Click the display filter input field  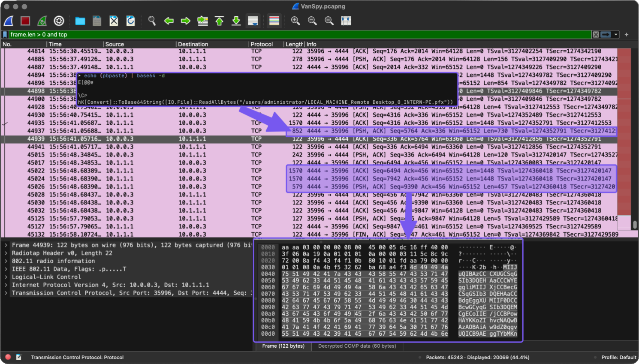pyautogui.click(x=300, y=34)
